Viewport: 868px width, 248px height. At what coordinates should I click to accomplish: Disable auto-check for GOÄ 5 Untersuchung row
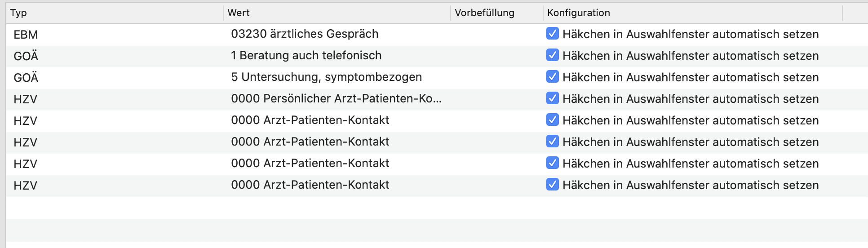tap(552, 77)
